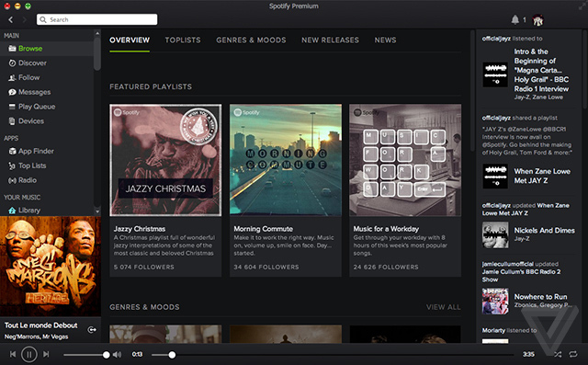Switch to the Toplists tab

pos(183,40)
